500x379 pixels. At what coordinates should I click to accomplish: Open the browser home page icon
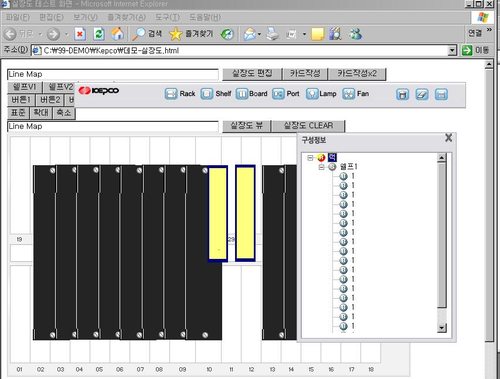point(117,34)
